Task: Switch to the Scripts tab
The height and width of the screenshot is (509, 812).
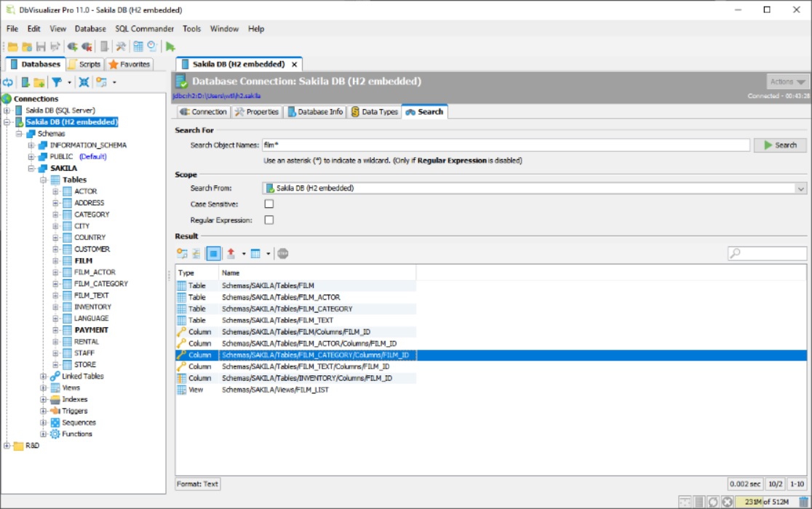Action: coord(85,64)
